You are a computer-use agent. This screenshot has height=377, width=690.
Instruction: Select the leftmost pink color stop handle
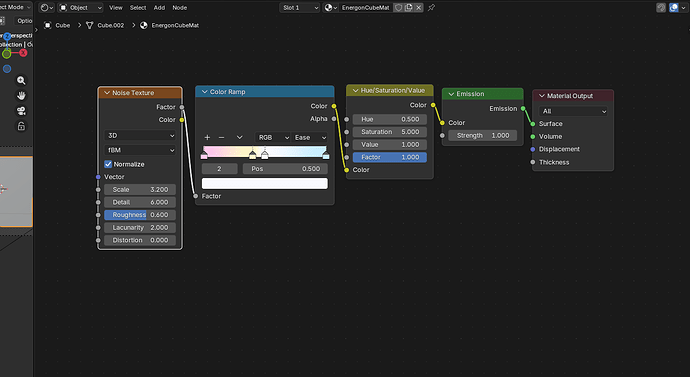click(204, 155)
